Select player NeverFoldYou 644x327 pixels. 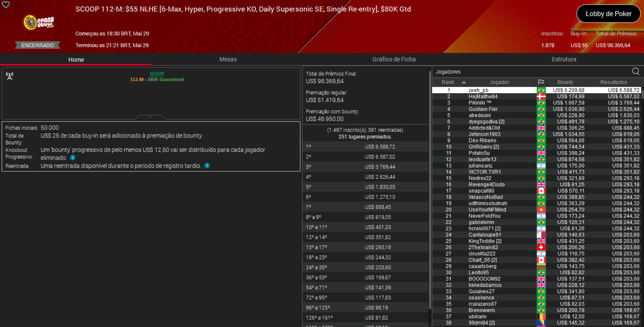485,216
